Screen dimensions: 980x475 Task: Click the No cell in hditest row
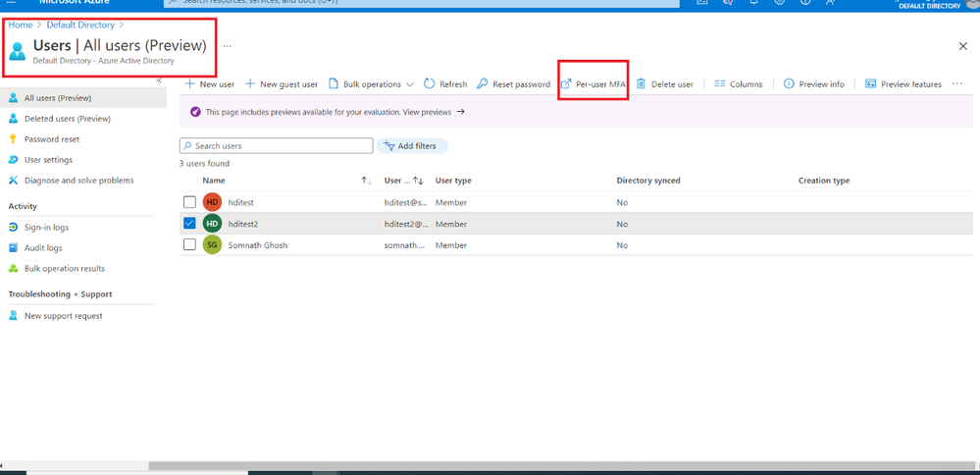622,202
